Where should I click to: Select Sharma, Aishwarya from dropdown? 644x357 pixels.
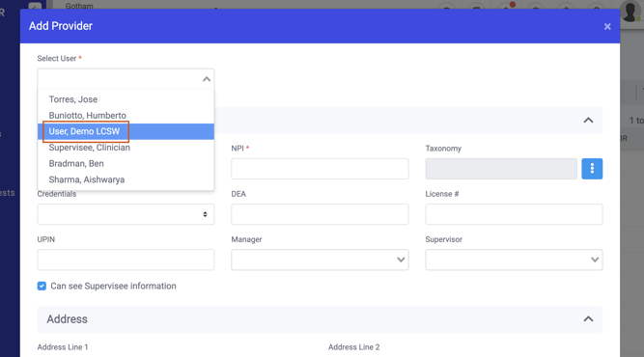126,179
